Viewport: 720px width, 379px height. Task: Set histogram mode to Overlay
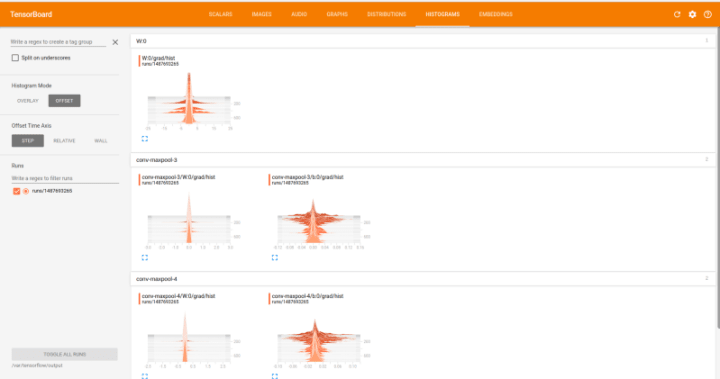coord(28,101)
